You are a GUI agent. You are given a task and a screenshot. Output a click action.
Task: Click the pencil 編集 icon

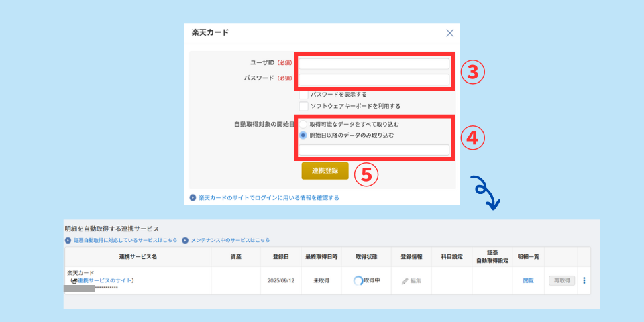(x=405, y=281)
